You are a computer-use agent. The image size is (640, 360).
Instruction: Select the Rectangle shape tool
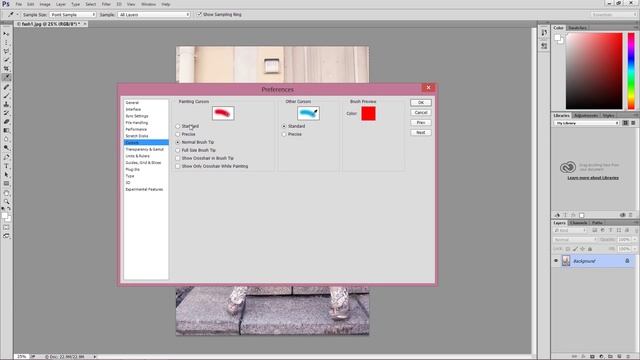coord(6,184)
